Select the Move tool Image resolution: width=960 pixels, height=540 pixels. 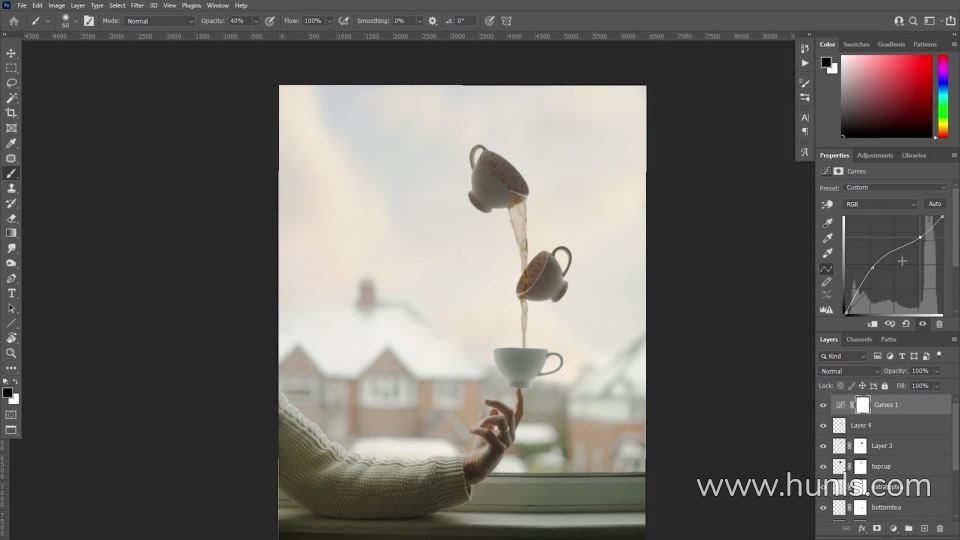(x=11, y=53)
